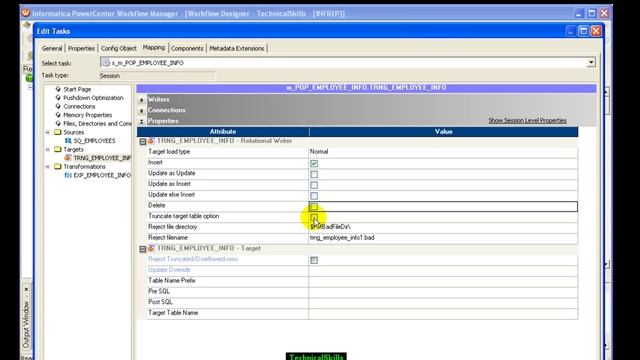Expand the Writers section
Screen dimensions: 640x360
click(141, 100)
